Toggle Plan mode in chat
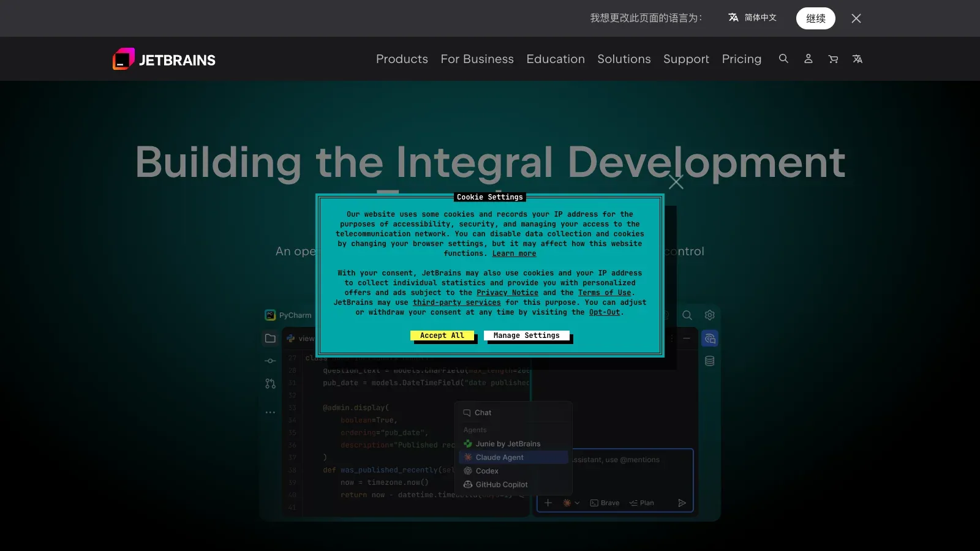 (x=641, y=503)
